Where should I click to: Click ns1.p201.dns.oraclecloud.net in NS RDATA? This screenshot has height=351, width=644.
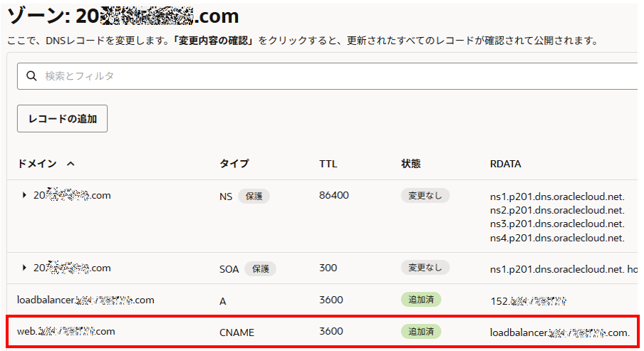pos(556,196)
